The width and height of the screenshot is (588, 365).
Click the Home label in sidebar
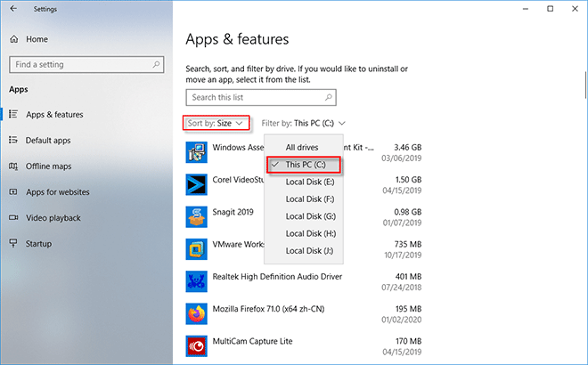point(37,39)
